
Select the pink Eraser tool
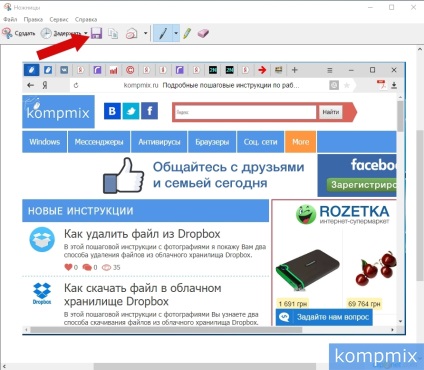tap(203, 33)
